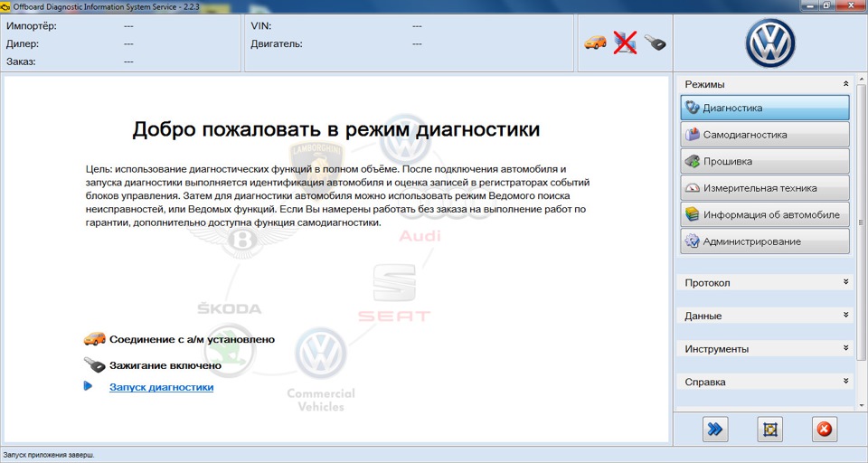The height and width of the screenshot is (463, 868).
Task: Click the VIN label in the header
Action: (x=260, y=26)
